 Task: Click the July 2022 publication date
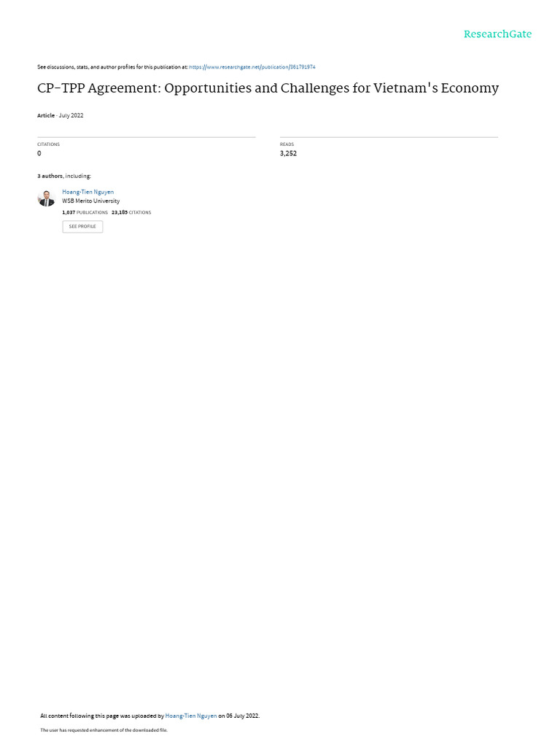(71, 116)
